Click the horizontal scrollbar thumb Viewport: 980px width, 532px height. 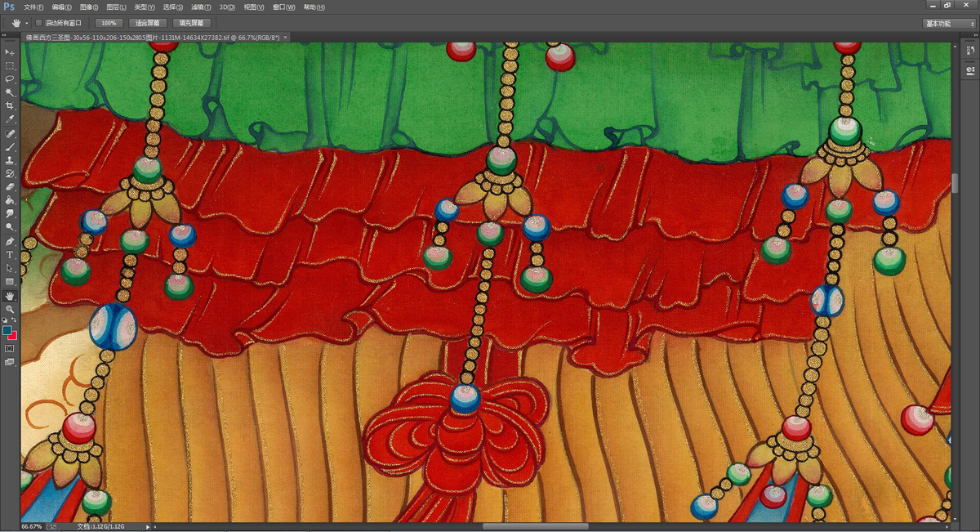(x=535, y=527)
